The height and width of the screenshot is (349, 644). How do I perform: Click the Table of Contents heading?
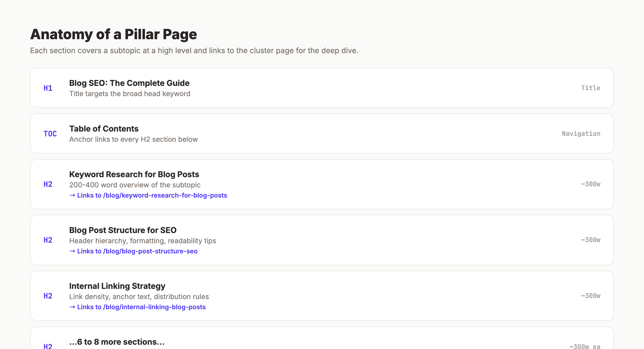[104, 129]
